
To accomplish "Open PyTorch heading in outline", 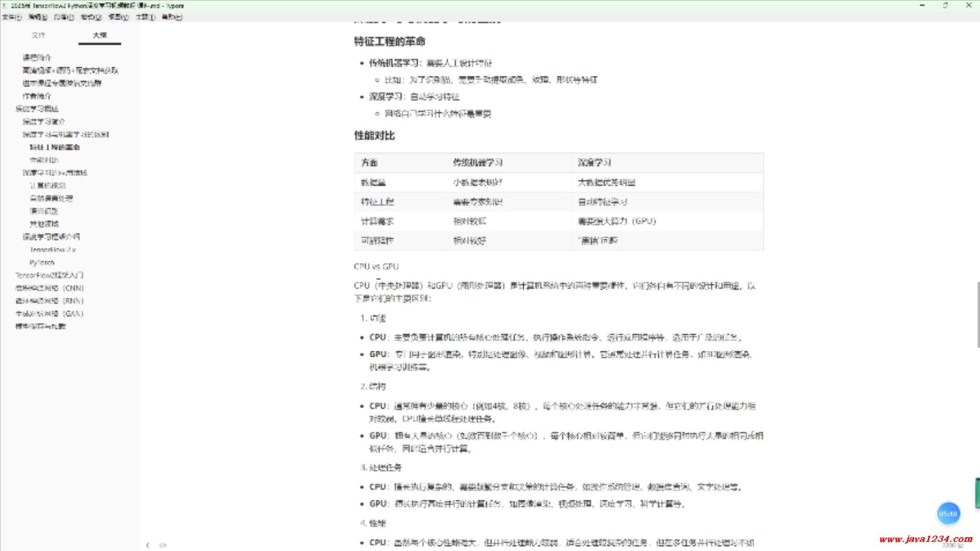I will 42,262.
